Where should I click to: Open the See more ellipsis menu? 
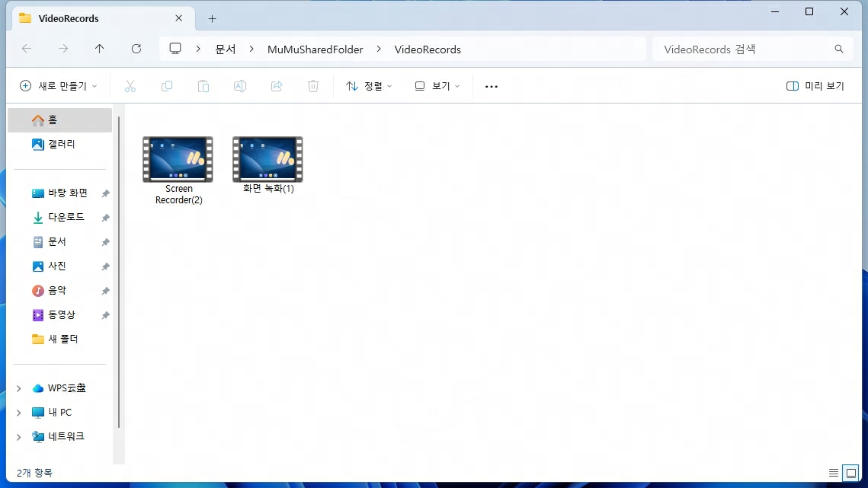tap(492, 86)
